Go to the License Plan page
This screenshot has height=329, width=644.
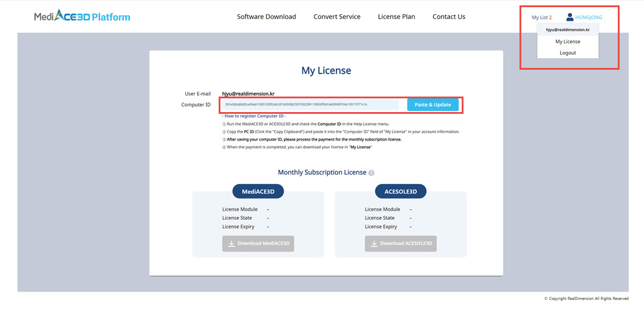[x=396, y=17]
